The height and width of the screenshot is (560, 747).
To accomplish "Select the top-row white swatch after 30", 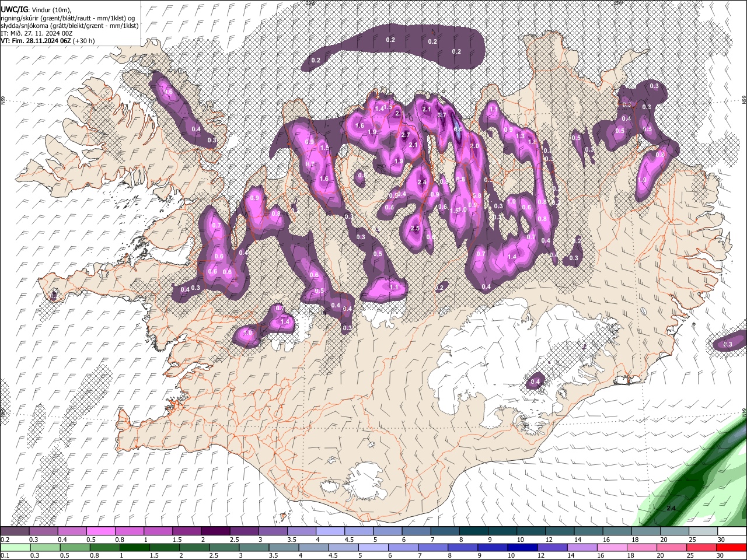I will (x=732, y=531).
